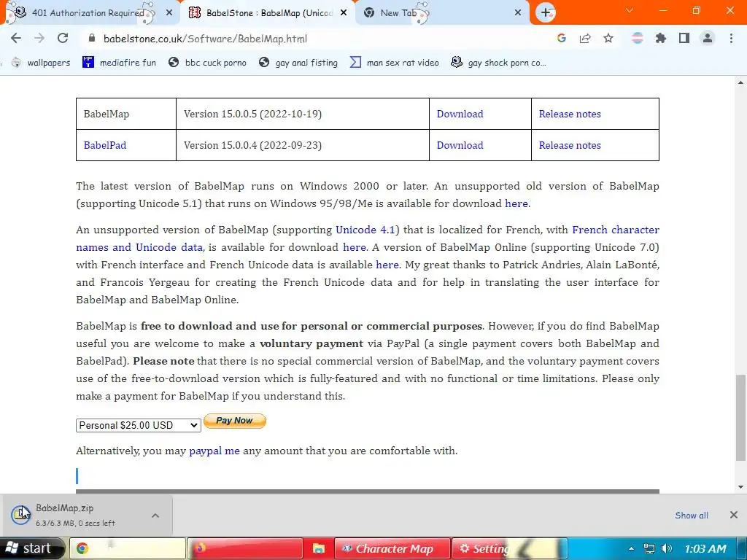Select 'Version 15.0.0.5 (2022-10-19)' table cell
Screen dimensions: 747x560
[303, 114]
